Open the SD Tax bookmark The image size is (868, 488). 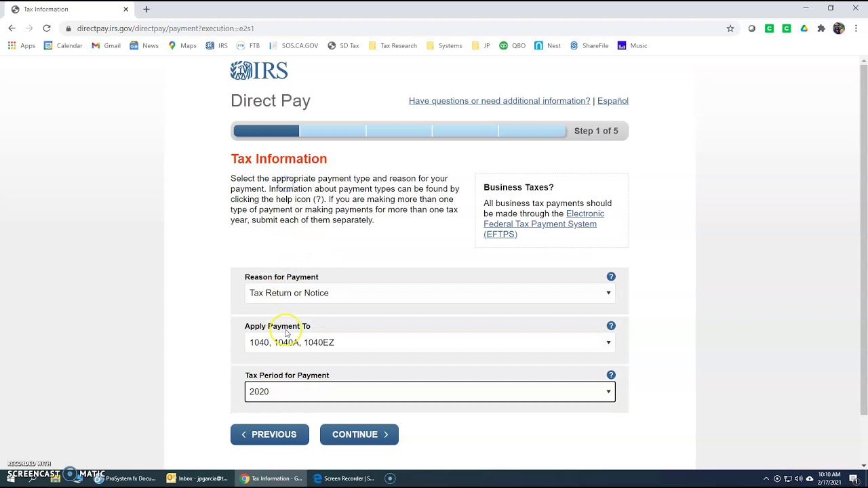coord(343,45)
